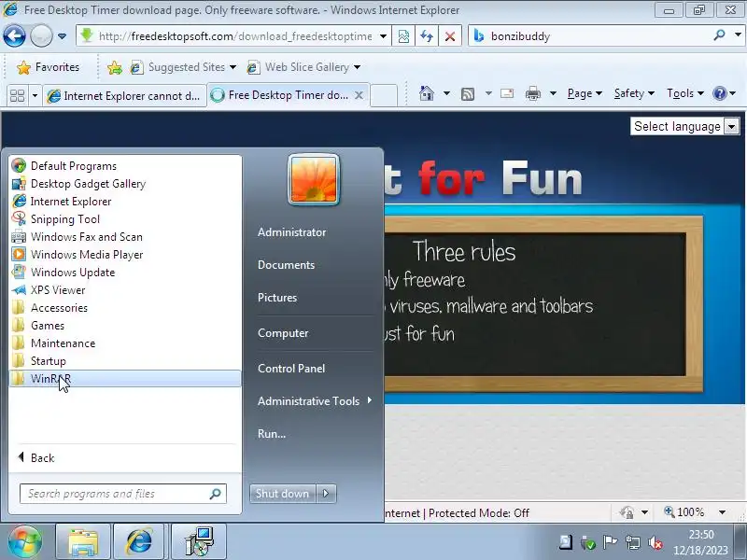747x560 pixels.
Task: Open Windows Update entry
Action: [125, 273]
